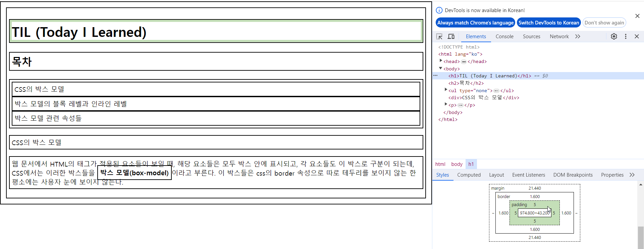Open DevTools settings gear
This screenshot has width=644, height=249.
pyautogui.click(x=614, y=36)
